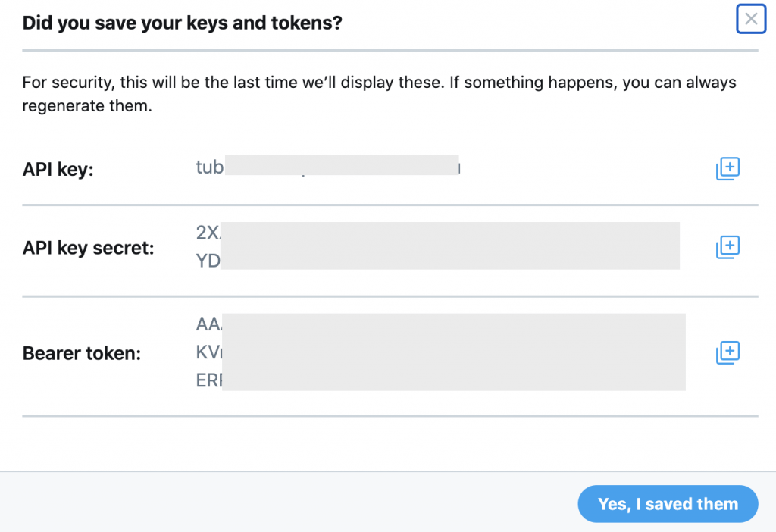This screenshot has height=532, width=776.
Task: Copy the API key secret value
Action: click(x=727, y=247)
